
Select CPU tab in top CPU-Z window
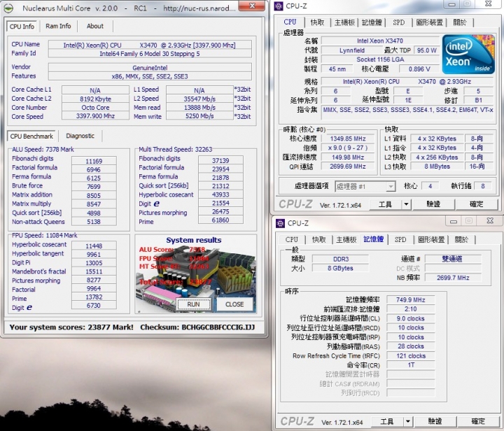(290, 22)
